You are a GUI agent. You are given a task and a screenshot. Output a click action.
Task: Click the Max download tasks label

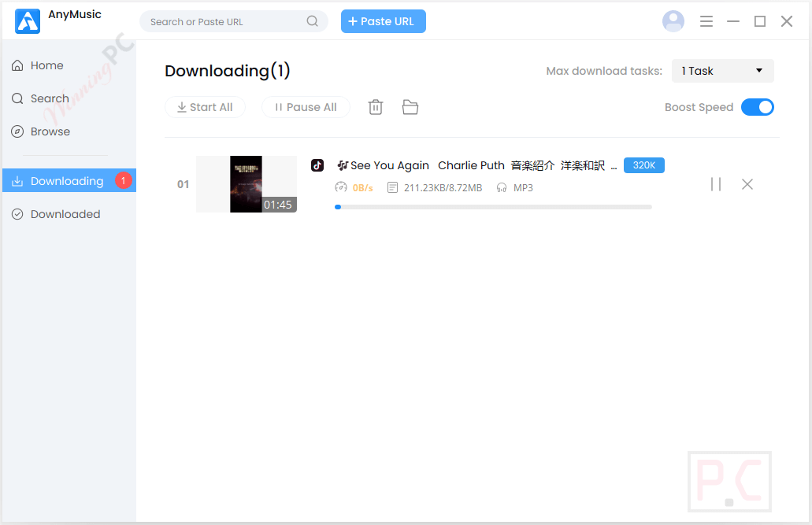coord(604,71)
